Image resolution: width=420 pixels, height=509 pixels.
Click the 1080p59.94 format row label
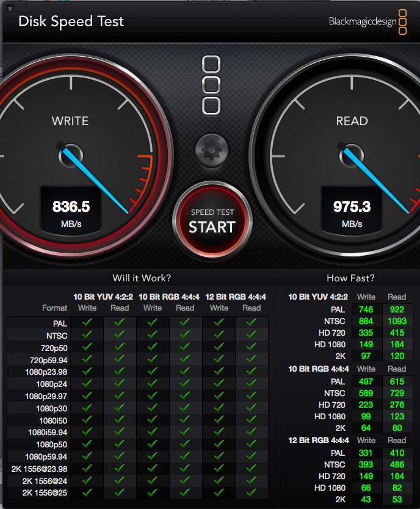coord(46,457)
